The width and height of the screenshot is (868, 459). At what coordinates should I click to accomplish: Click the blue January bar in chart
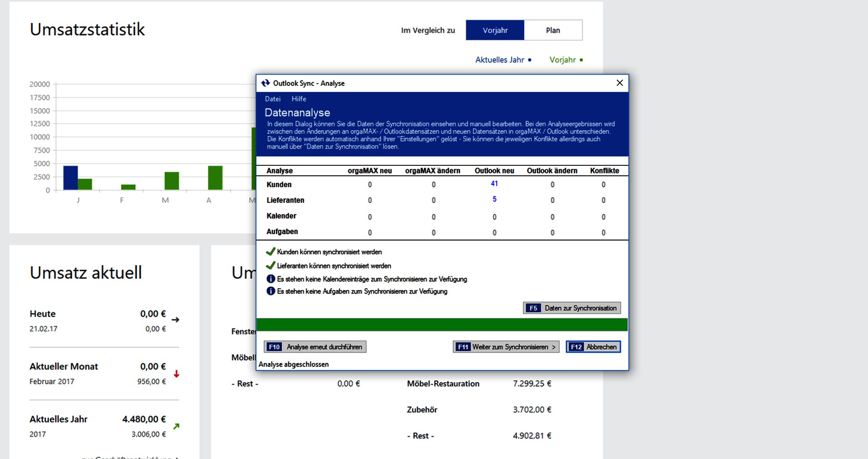(70, 178)
